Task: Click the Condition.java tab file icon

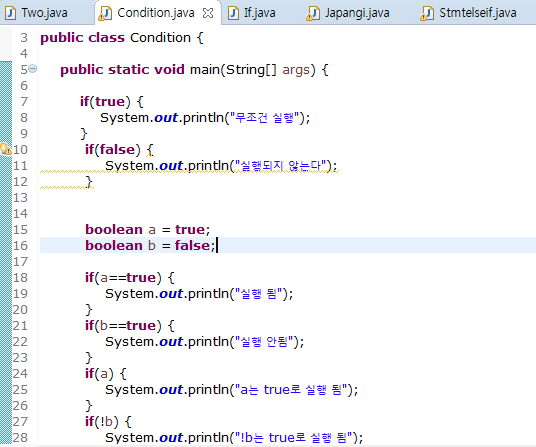Action: pos(105,14)
